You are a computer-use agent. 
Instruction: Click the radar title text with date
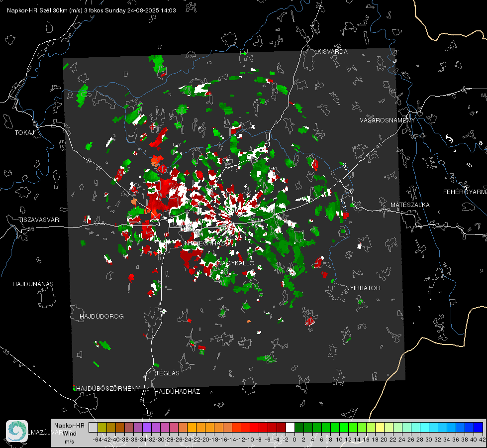pos(92,10)
